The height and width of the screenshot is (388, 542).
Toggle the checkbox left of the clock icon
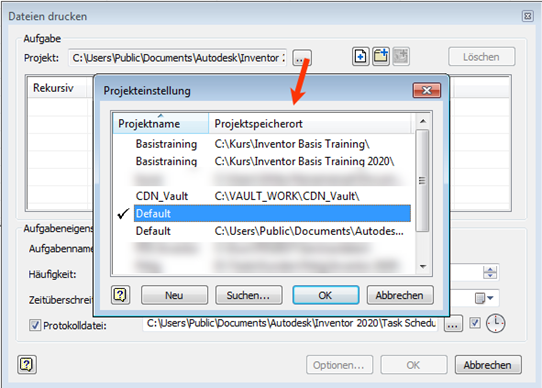click(475, 323)
